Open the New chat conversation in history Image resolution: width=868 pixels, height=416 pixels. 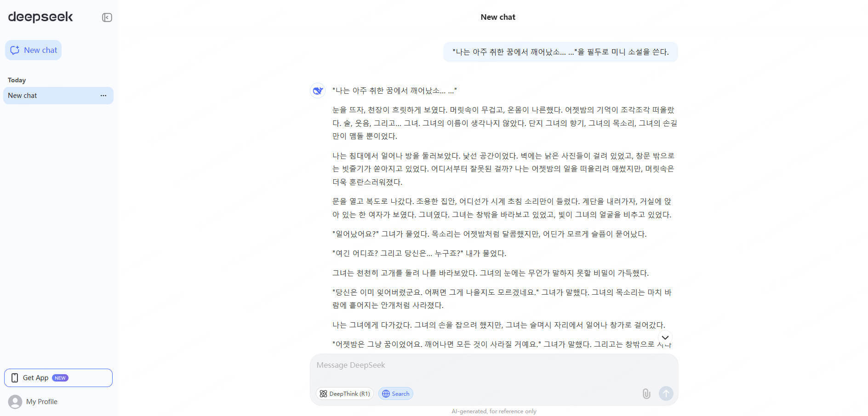point(58,96)
